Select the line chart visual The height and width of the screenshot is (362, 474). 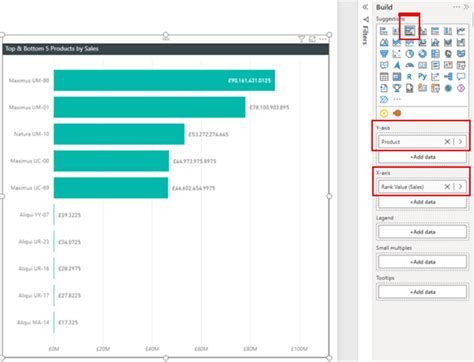coord(461,31)
